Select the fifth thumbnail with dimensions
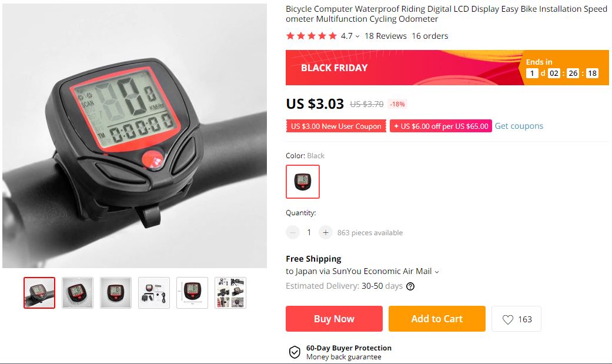The width and height of the screenshot is (612, 364). click(192, 293)
